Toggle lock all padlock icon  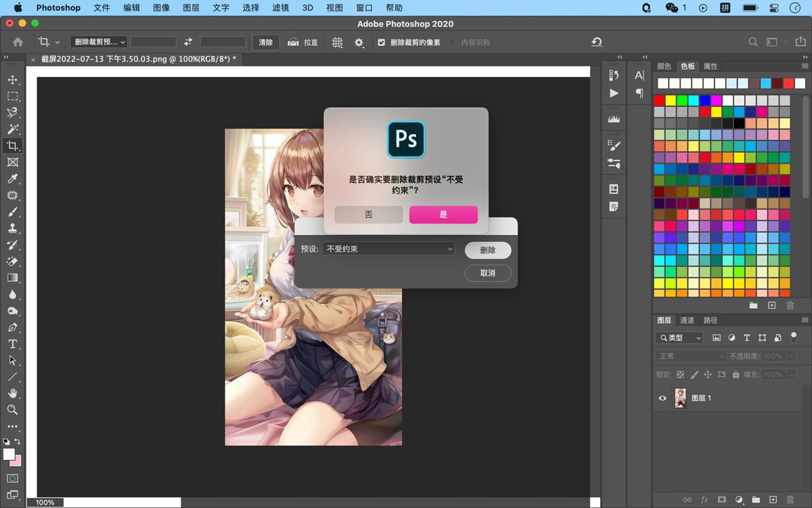click(x=736, y=375)
